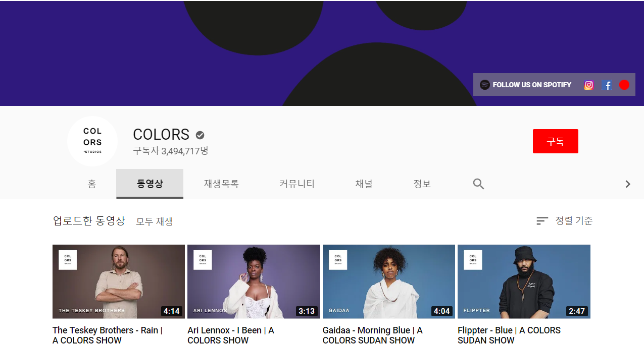Viewport: 644px width, 345px height.
Task: Switch to the 재생목록 tab
Action: click(221, 184)
